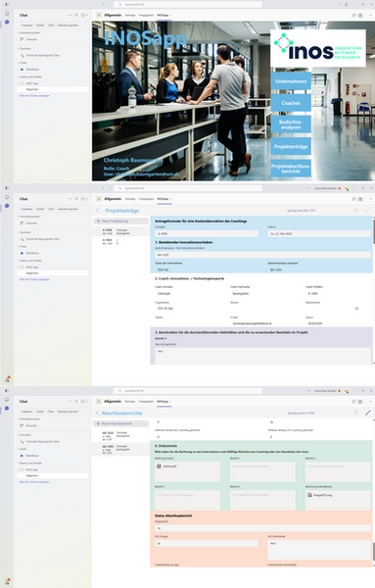Image resolution: width=375 pixels, height=588 pixels.
Task: Open Activity bell in INOSapp home window rail
Action: tap(7, 14)
